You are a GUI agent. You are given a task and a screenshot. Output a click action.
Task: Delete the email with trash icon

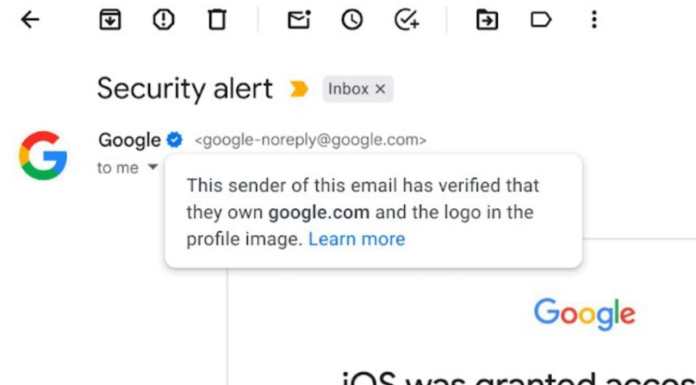(x=217, y=20)
